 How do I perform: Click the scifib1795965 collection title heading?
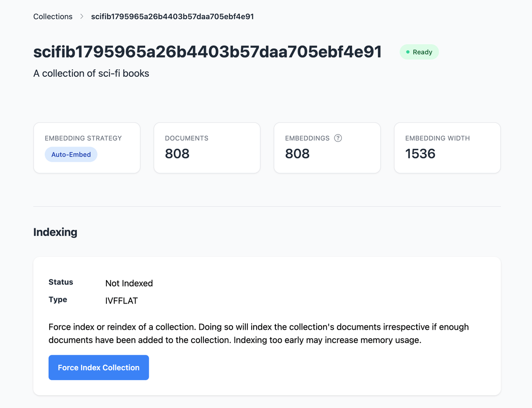[x=207, y=52]
